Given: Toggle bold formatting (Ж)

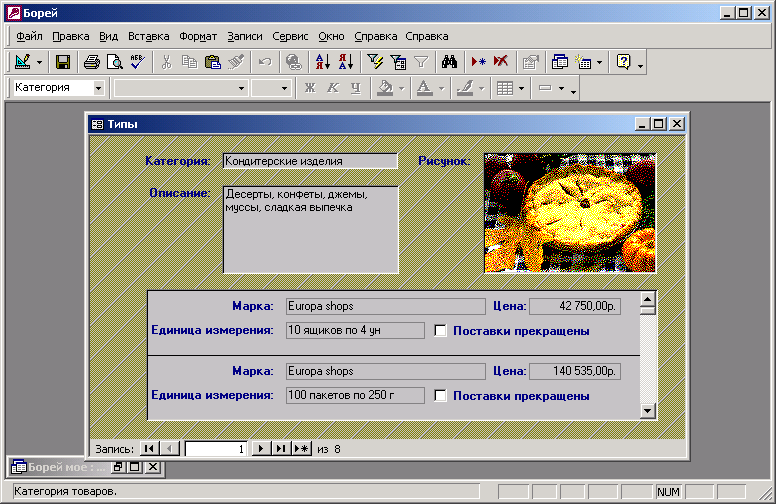Looking at the screenshot, I should [310, 88].
